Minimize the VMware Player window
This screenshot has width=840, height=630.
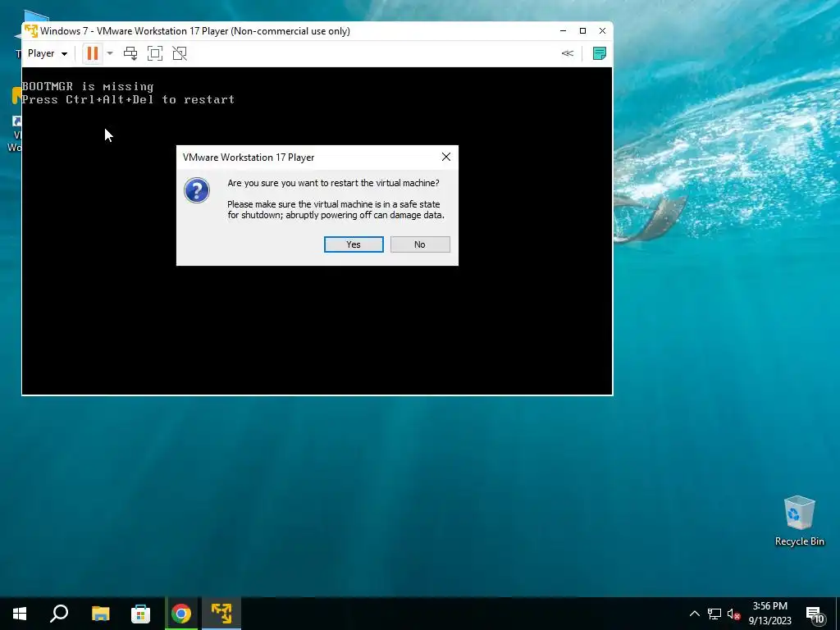(x=563, y=31)
